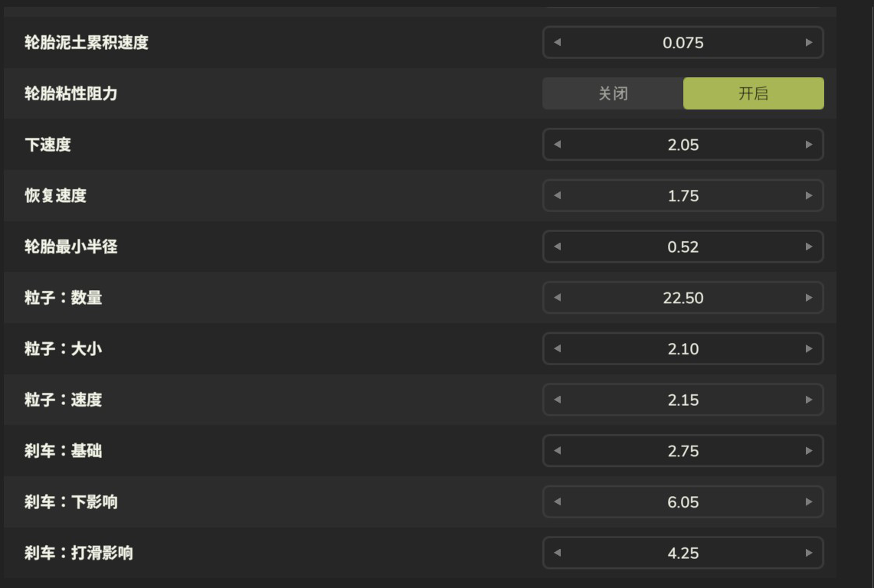Click the right arrow for 轮胎泥土累积速度
This screenshot has height=588, width=874.
click(808, 43)
